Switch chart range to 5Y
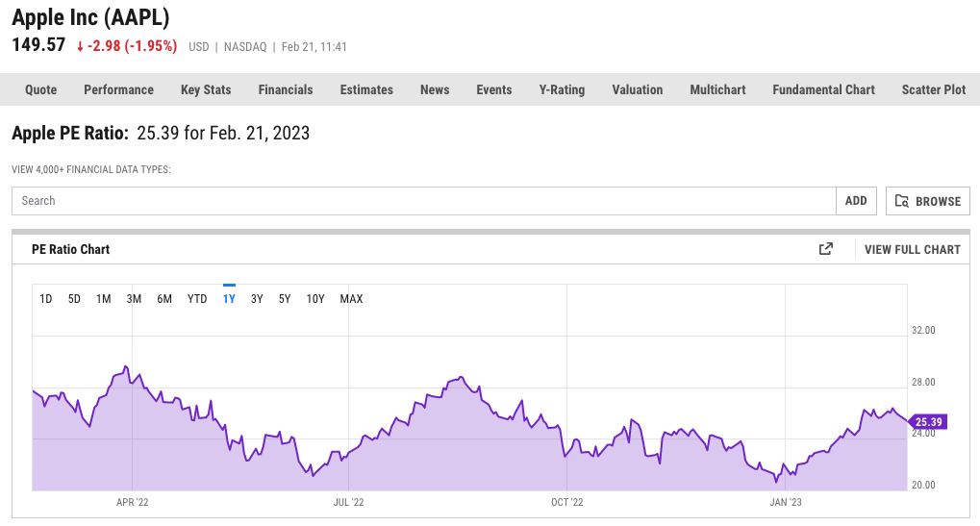The height and width of the screenshot is (526, 980). tap(285, 299)
